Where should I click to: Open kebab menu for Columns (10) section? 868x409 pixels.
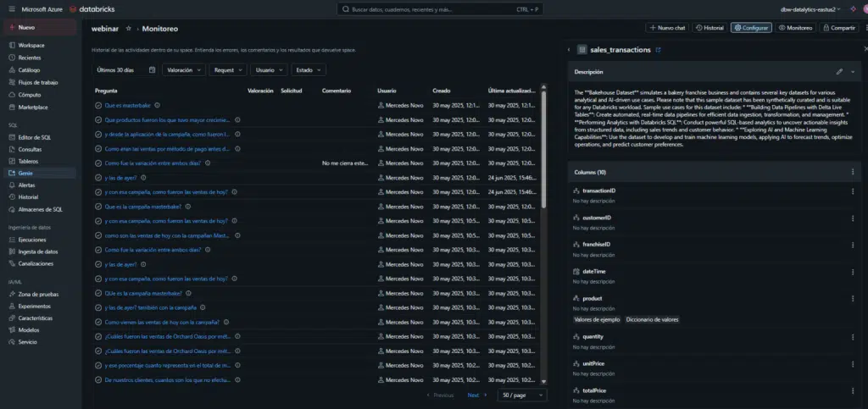coord(853,171)
